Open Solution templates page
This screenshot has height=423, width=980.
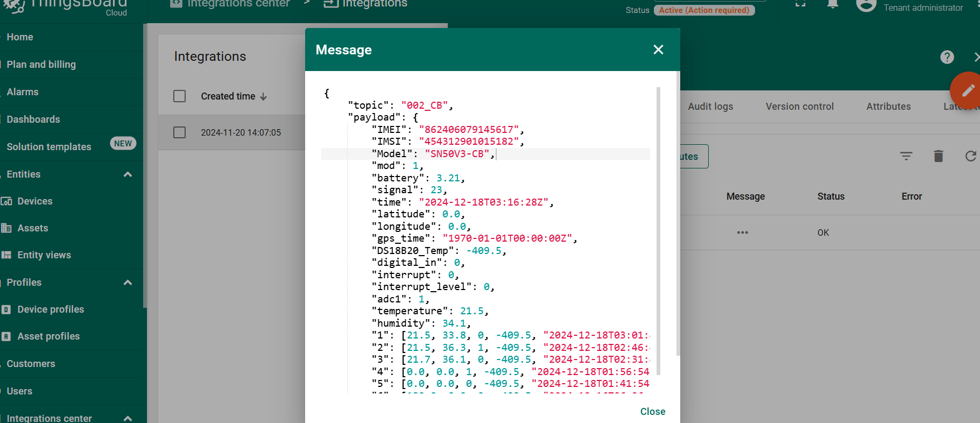tap(49, 147)
